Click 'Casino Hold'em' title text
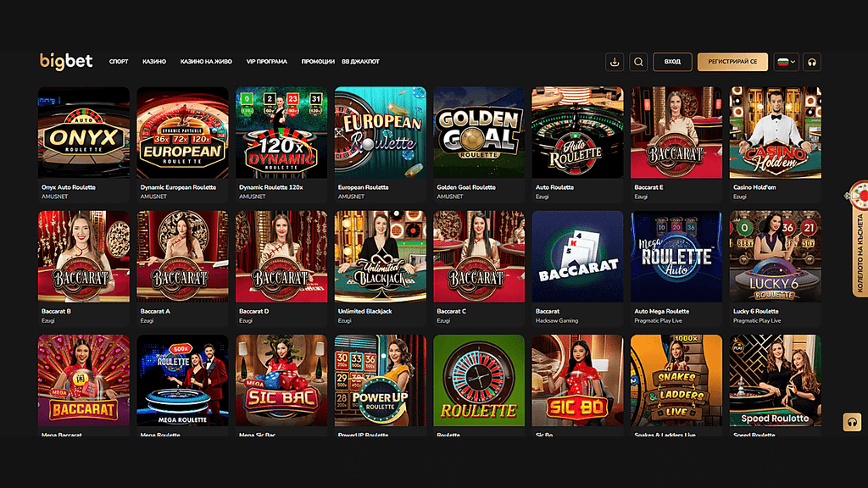Screen dimensions: 868x488 coord(755,187)
